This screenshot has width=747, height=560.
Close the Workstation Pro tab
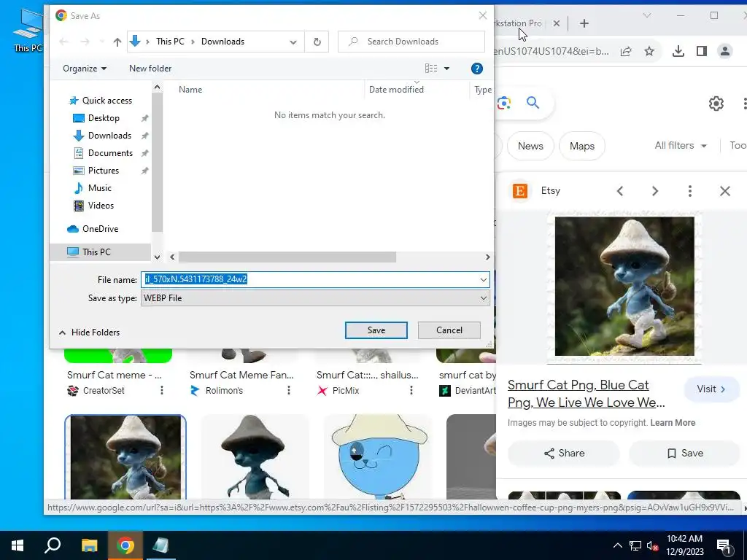[x=556, y=23]
